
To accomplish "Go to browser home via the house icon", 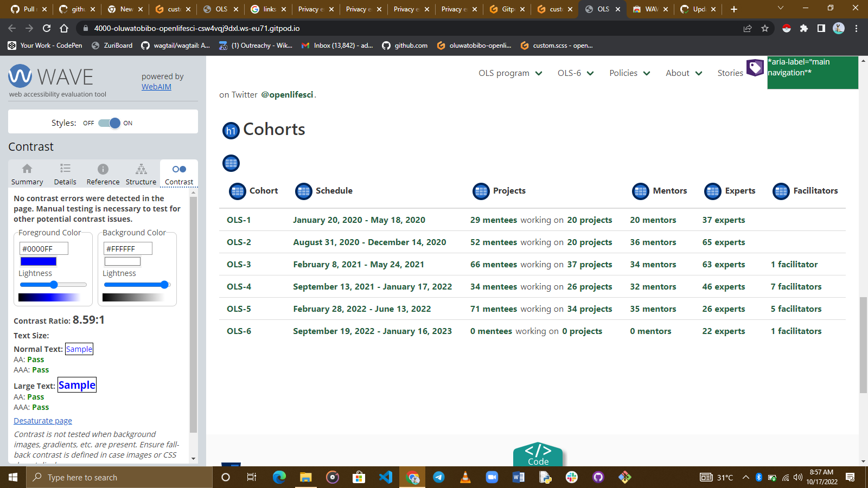I will click(x=64, y=28).
